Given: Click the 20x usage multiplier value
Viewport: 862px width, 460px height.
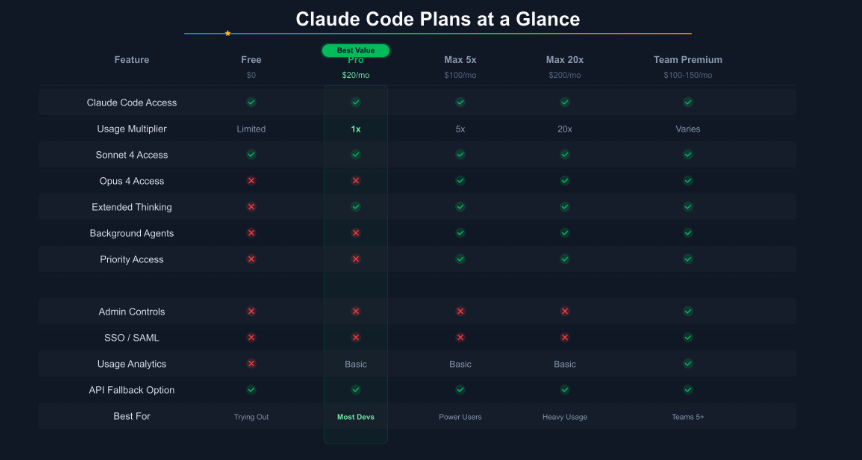Looking at the screenshot, I should point(565,129).
